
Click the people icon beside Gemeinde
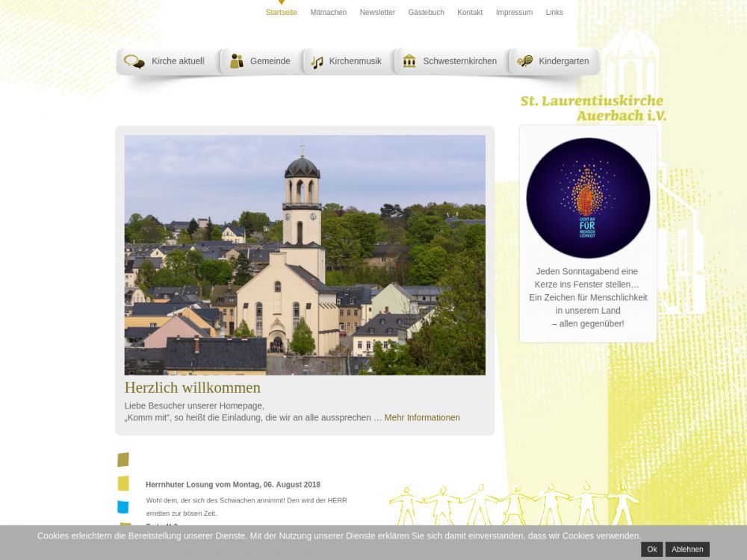237,61
